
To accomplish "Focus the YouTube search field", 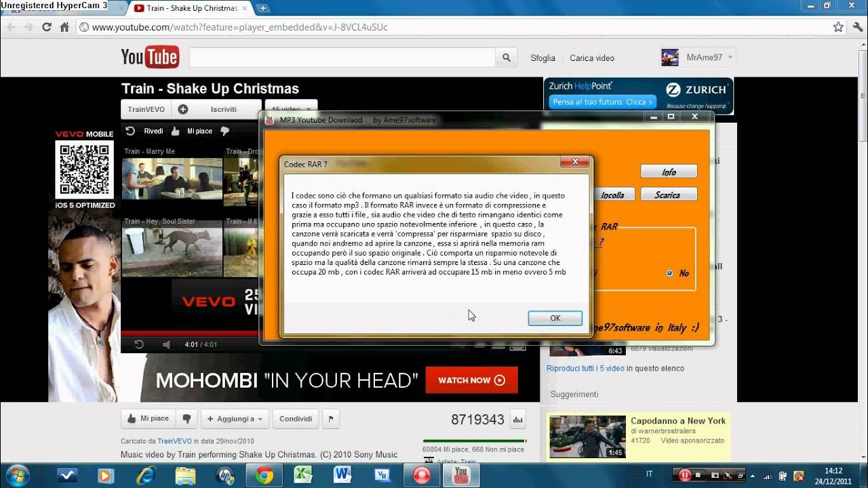I will point(342,58).
